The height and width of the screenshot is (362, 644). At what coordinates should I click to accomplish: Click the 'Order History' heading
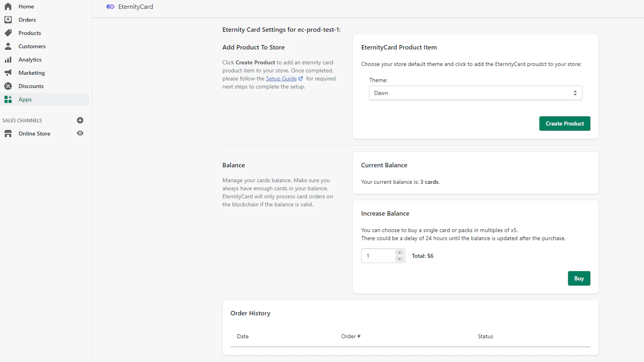pos(250,313)
